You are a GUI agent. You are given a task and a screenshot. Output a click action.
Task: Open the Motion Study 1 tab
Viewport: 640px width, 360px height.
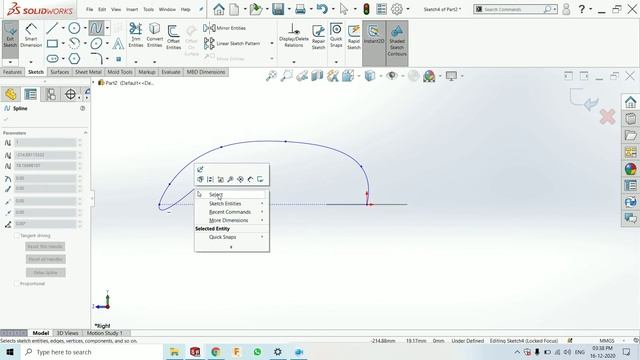pos(104,333)
